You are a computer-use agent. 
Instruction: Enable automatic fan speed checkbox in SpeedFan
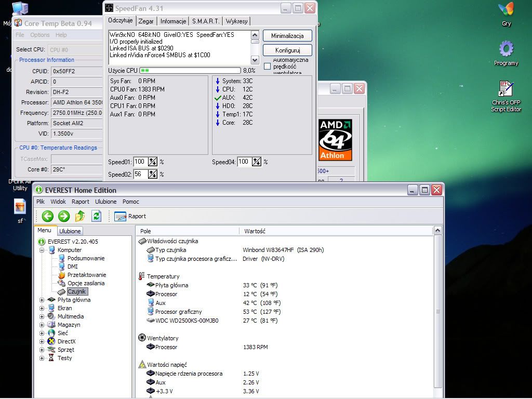(268, 66)
